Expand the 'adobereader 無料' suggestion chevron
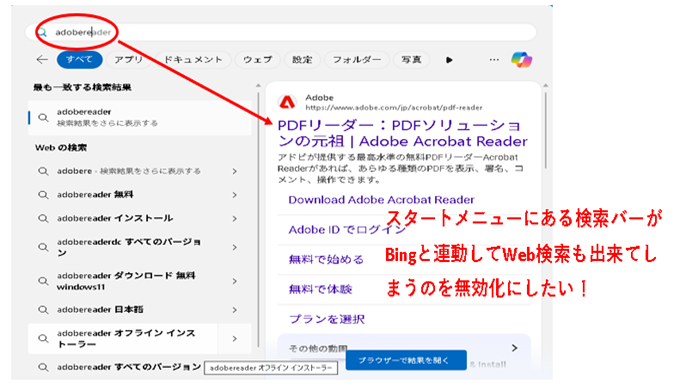 (x=235, y=195)
